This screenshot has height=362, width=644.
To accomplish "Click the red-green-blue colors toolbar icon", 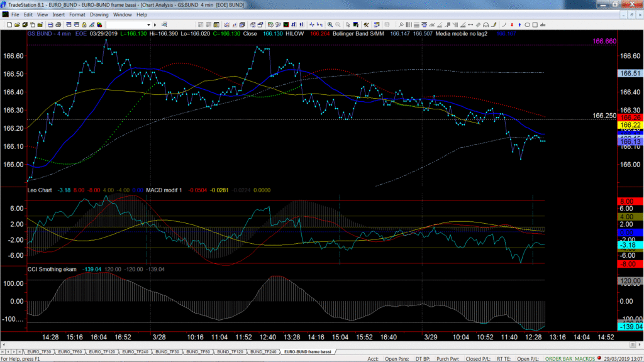I will click(99, 25).
